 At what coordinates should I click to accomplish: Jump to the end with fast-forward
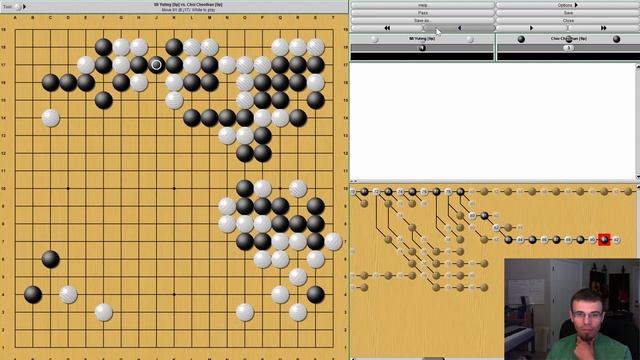tap(604, 28)
